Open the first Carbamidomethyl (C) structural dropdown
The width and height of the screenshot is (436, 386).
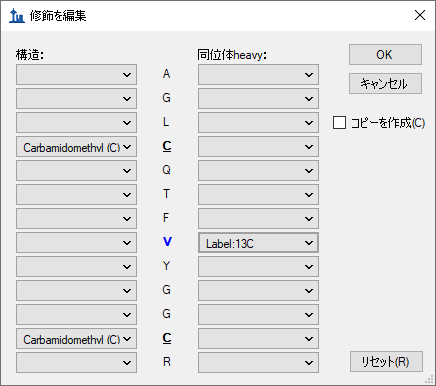pyautogui.click(x=76, y=147)
